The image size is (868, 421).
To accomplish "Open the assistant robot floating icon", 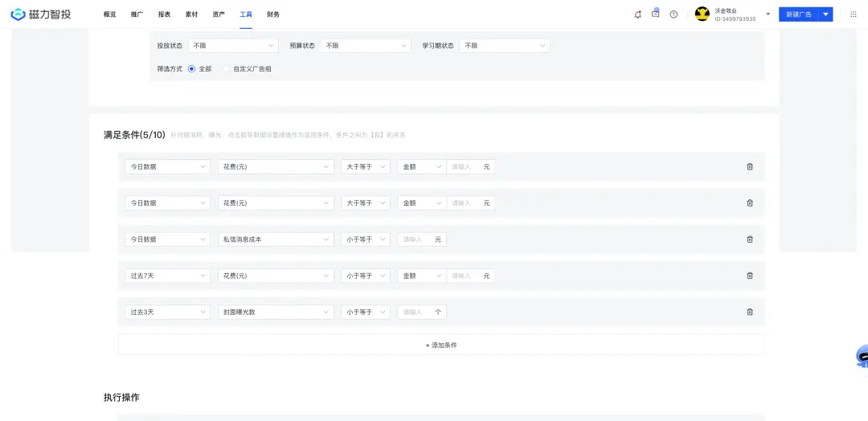I will tap(862, 356).
